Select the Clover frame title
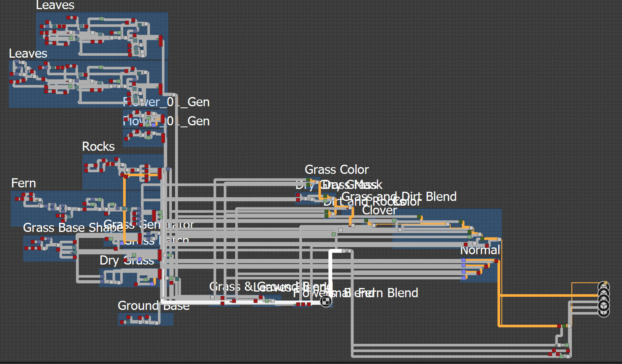The height and width of the screenshot is (364, 622). 380,210
